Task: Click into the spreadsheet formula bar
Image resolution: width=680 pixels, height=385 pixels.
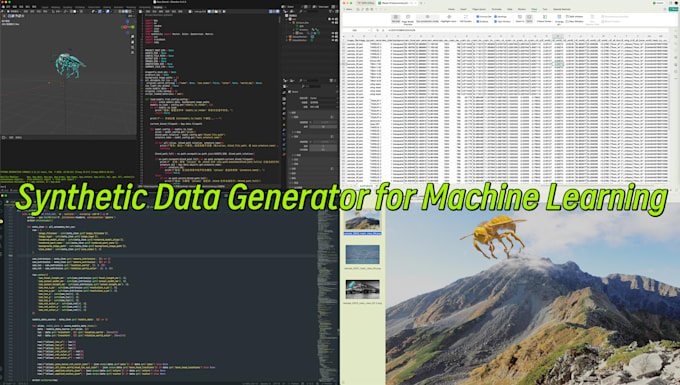Action: pyautogui.click(x=527, y=30)
